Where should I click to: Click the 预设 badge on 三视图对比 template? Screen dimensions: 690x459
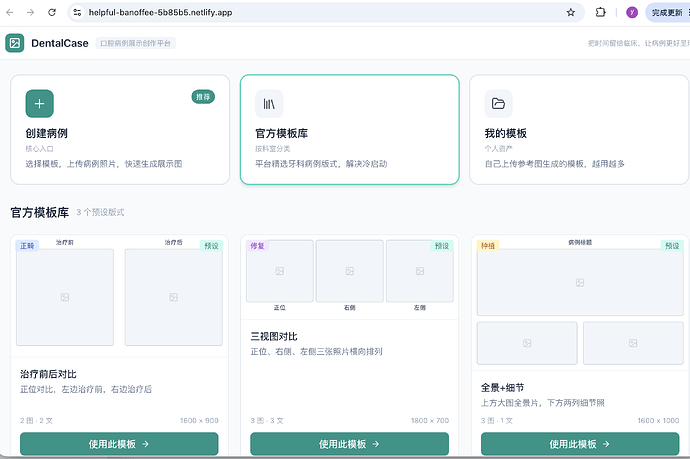(x=442, y=246)
